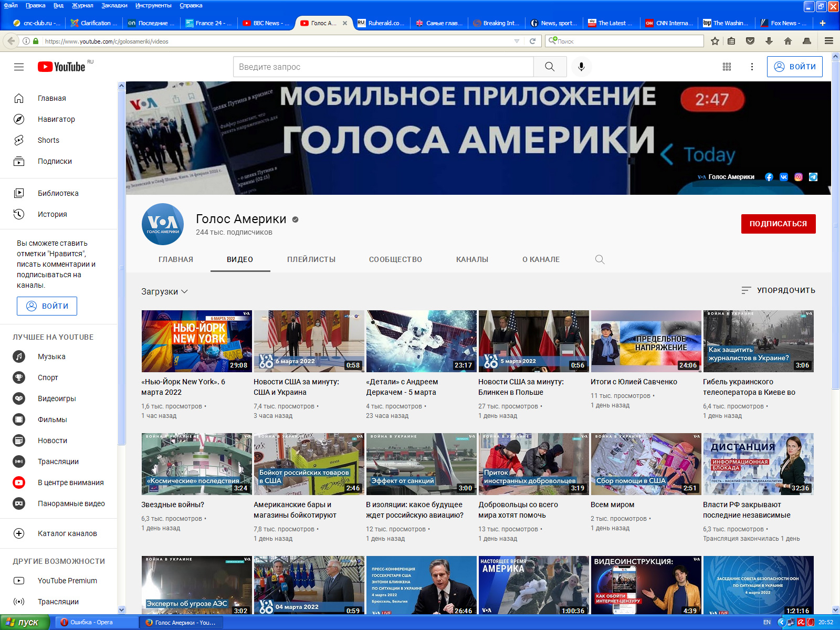The image size is (840, 630).
Task: Reload the page with refresh button
Action: [x=532, y=41]
